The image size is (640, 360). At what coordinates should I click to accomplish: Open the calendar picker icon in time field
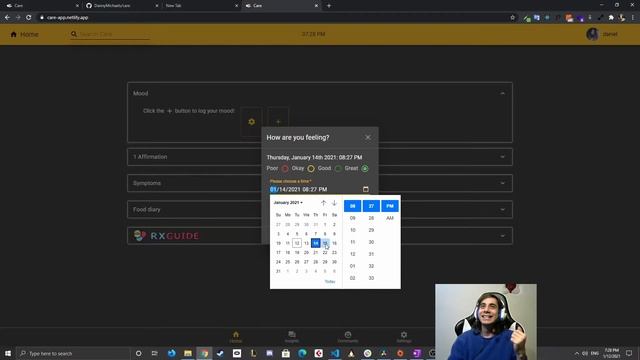(366, 189)
